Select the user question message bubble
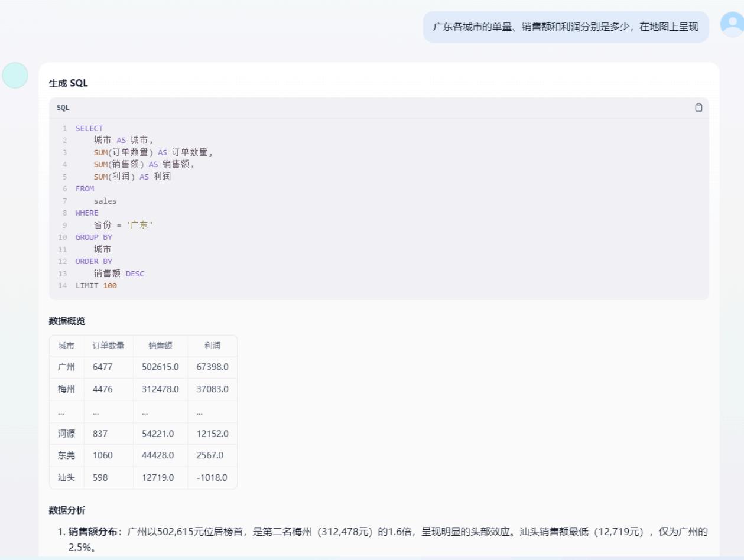Image resolution: width=744 pixels, height=560 pixels. (566, 27)
